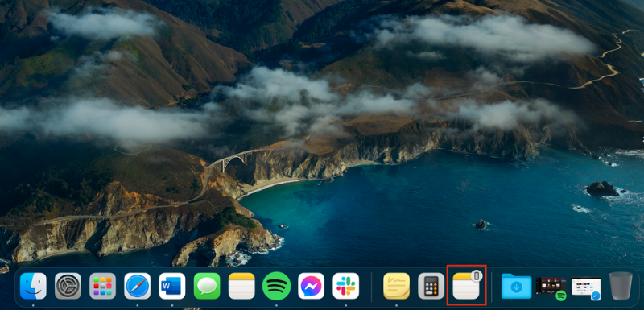Viewport: 644px width, 310px height.
Task: Open the yellow Stickies app
Action: pyautogui.click(x=396, y=286)
